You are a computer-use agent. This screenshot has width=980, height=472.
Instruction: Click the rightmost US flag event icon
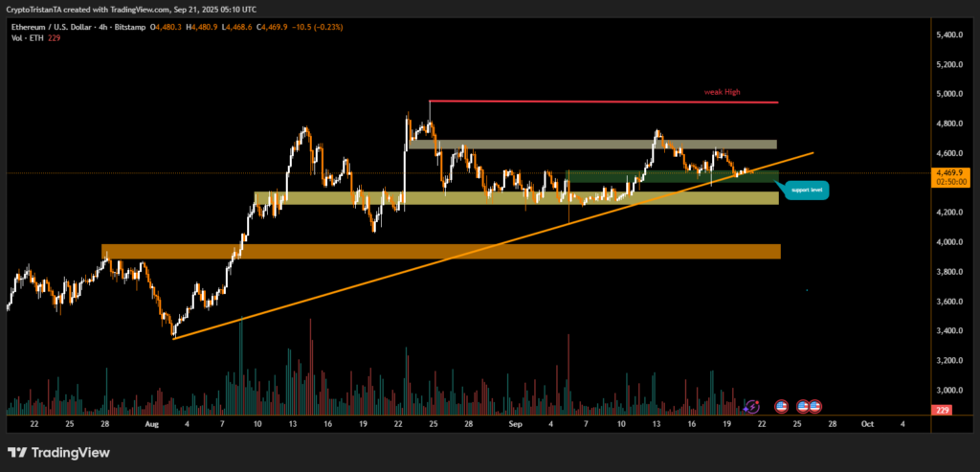[x=814, y=407]
